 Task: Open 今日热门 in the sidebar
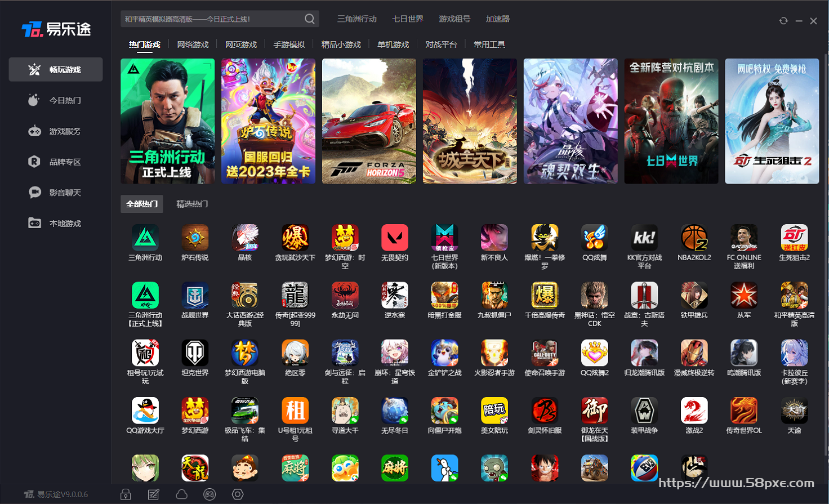(56, 100)
